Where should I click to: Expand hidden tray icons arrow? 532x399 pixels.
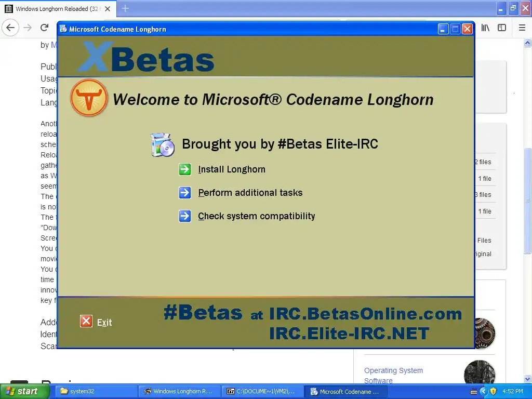[x=484, y=391]
